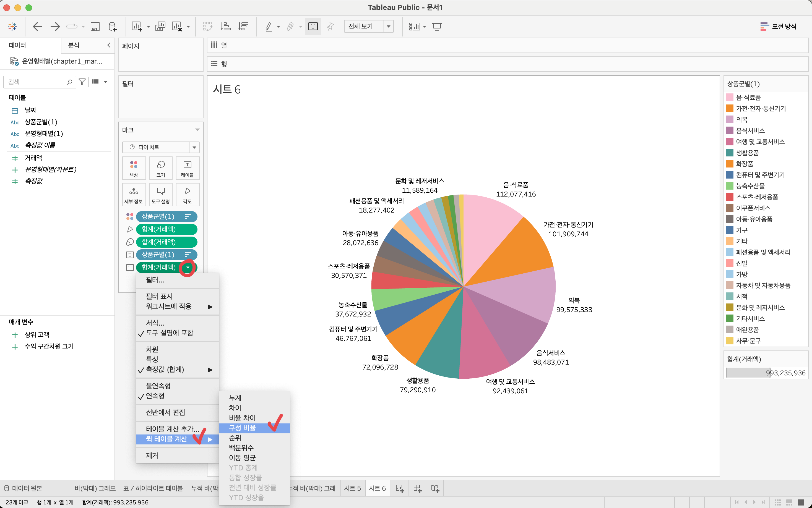Select the checked Continuous (연속형) option
The width and height of the screenshot is (812, 508).
point(155,396)
